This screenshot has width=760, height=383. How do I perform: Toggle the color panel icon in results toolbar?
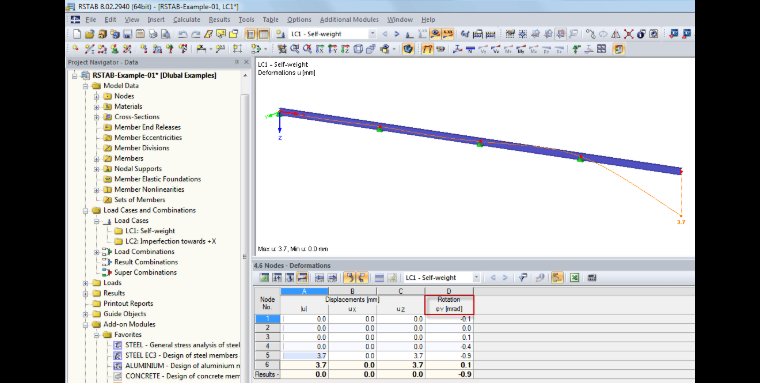pos(618,49)
